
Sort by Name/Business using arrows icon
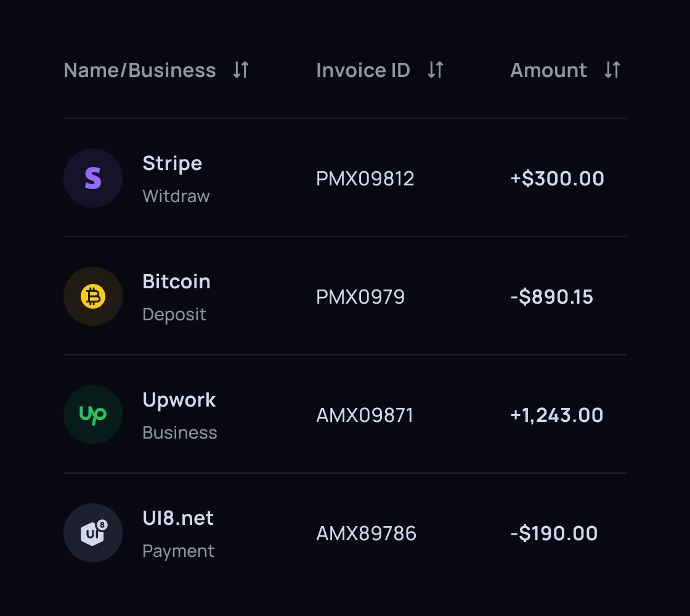tap(241, 70)
